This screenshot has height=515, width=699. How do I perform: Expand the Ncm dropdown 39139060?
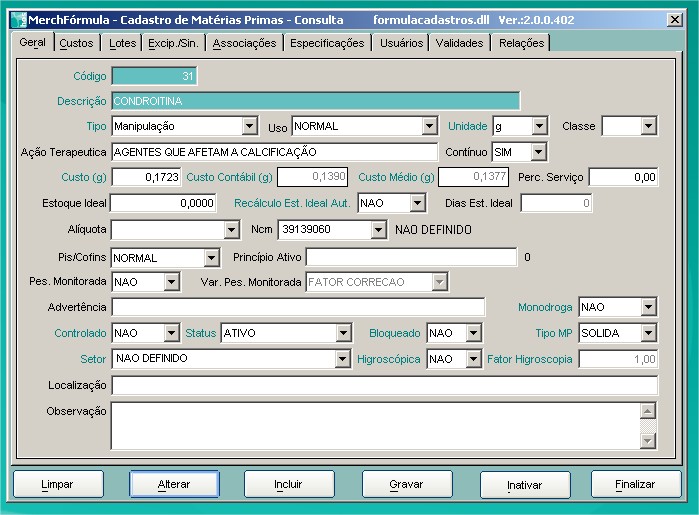[x=377, y=230]
